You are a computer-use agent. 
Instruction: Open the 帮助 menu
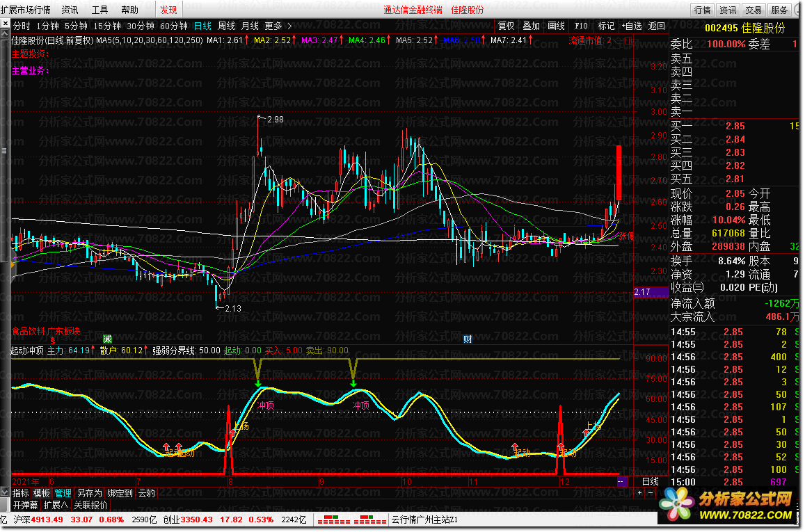129,10
